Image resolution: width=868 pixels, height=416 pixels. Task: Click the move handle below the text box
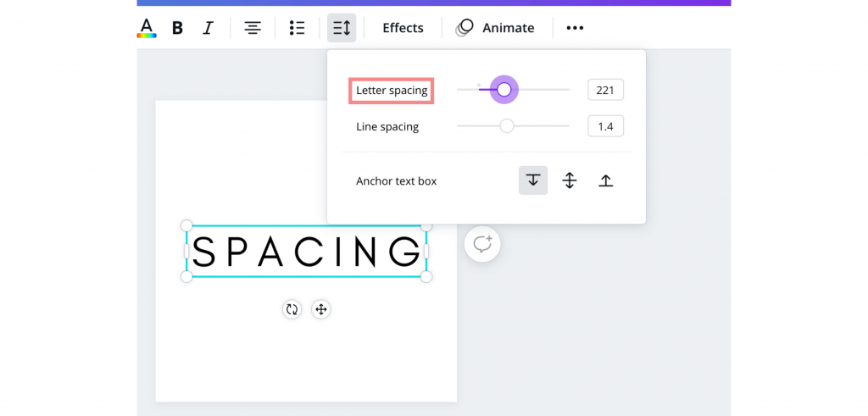coord(321,309)
